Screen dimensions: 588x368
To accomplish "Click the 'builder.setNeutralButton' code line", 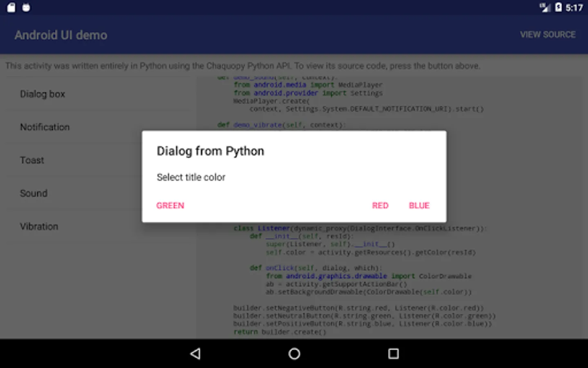I will point(364,316).
